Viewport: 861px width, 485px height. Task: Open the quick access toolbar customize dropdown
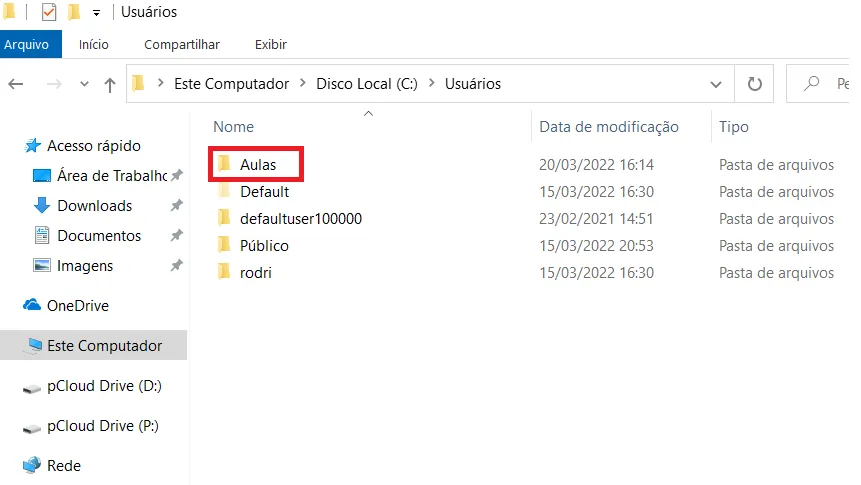[96, 13]
